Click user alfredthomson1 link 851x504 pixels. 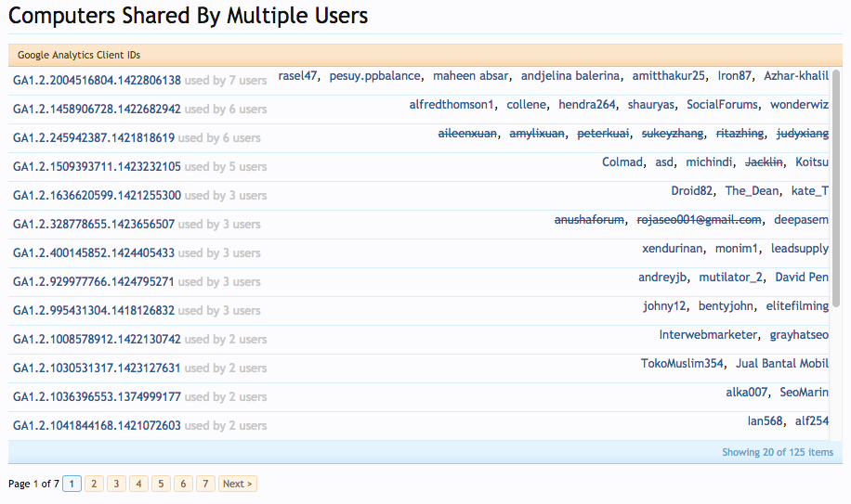[x=452, y=105]
